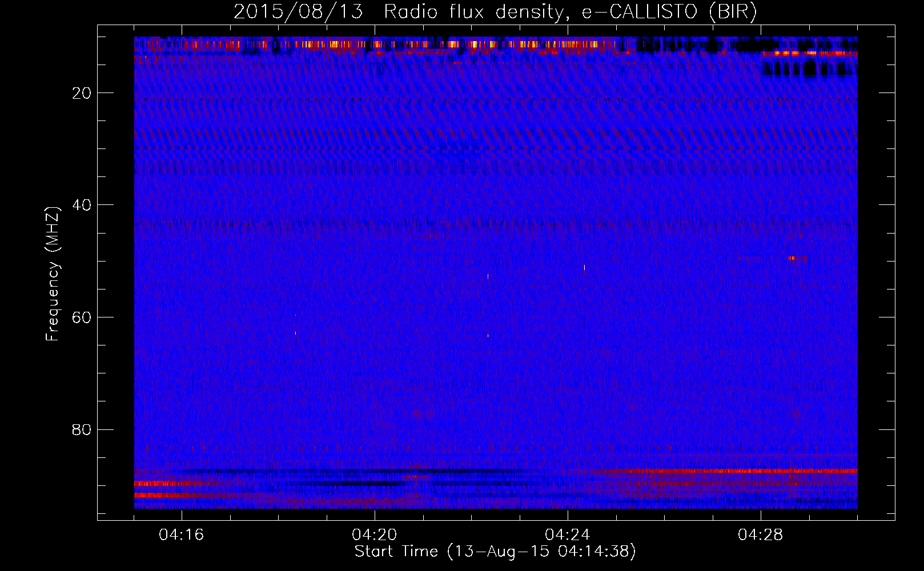Viewport: 924px width, 571px height.
Task: Click the "Start Time (13-Aug-15 04:14:38)" label
Action: click(495, 552)
